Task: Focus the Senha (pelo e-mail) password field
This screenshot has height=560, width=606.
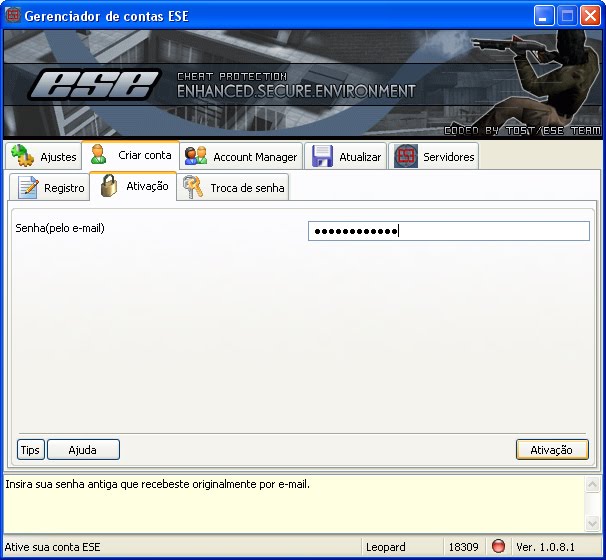Action: (448, 231)
